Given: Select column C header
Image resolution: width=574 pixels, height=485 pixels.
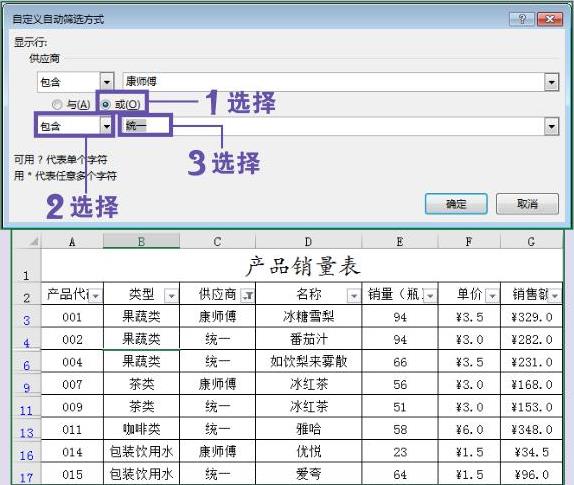Looking at the screenshot, I should click(x=217, y=241).
